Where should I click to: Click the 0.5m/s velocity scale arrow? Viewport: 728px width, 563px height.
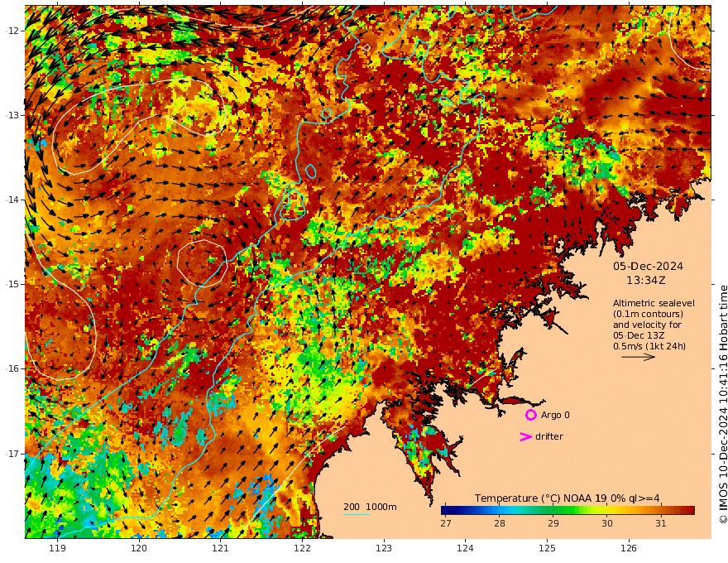tap(639, 357)
